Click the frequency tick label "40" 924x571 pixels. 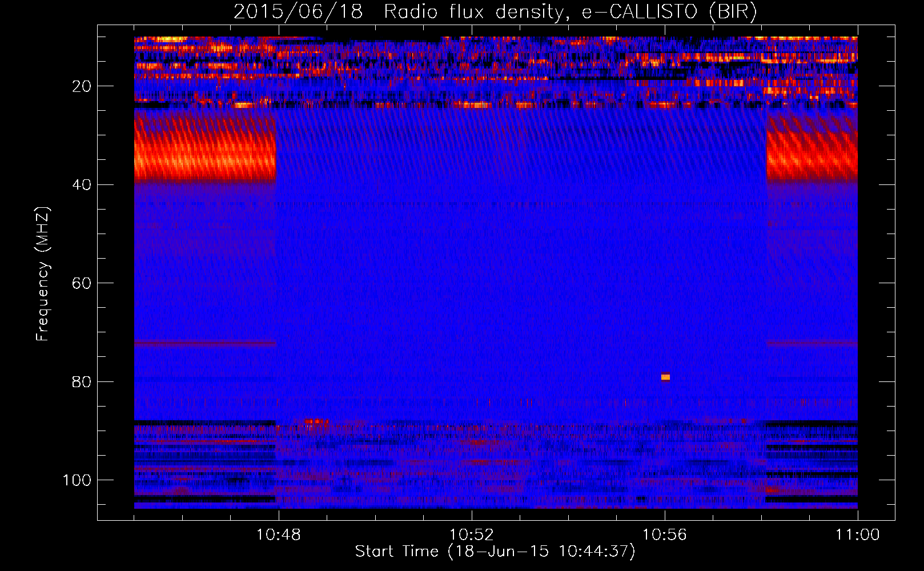[x=82, y=185]
